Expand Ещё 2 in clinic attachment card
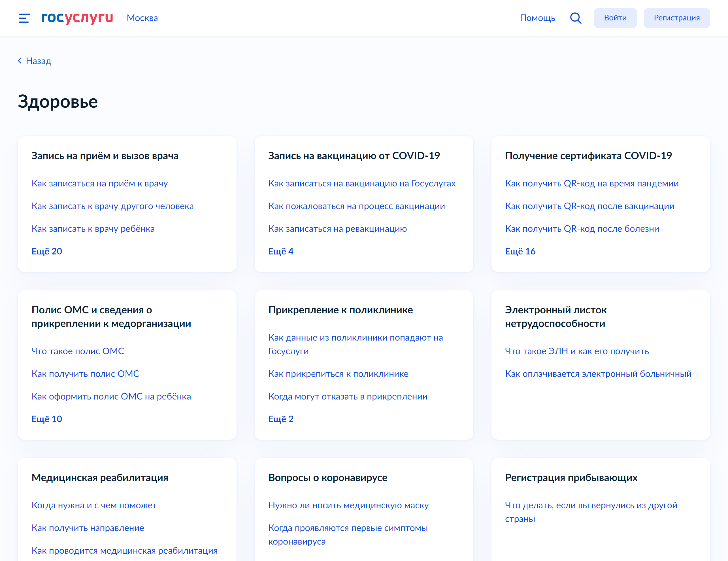The height and width of the screenshot is (561, 728). point(281,419)
